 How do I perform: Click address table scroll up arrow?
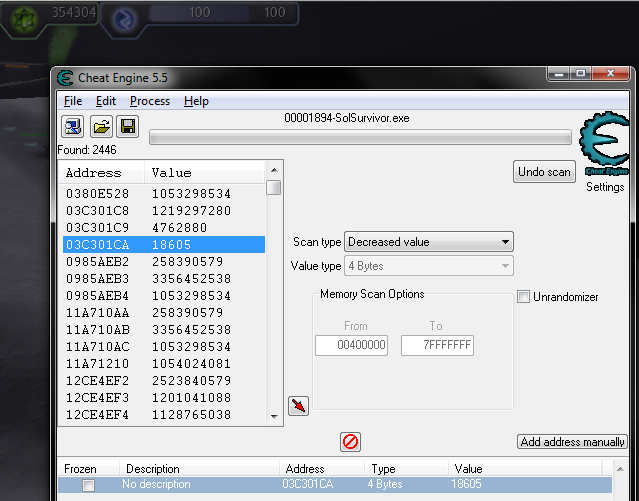620,470
